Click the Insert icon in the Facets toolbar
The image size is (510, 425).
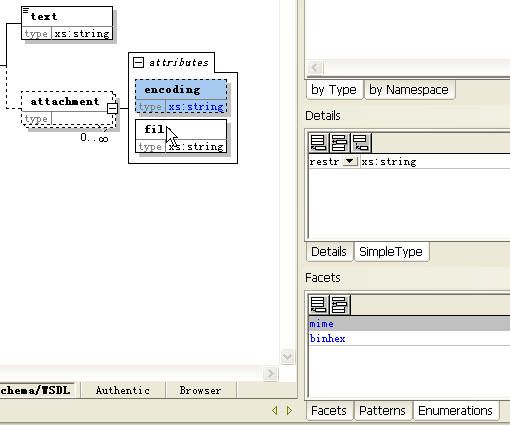339,304
